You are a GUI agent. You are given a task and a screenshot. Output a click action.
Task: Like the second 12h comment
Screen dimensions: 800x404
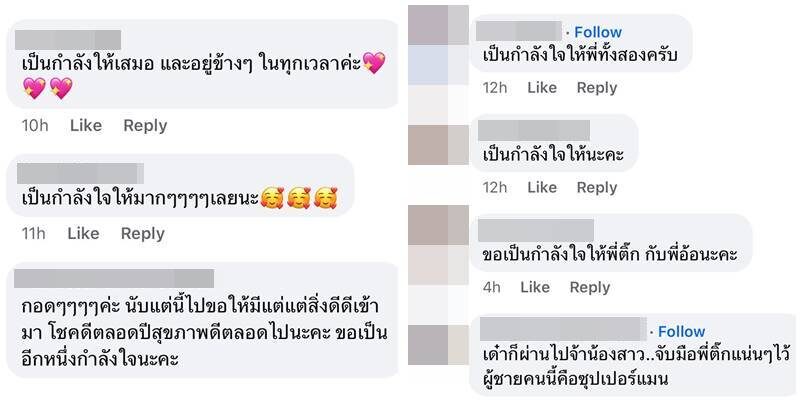(x=542, y=188)
